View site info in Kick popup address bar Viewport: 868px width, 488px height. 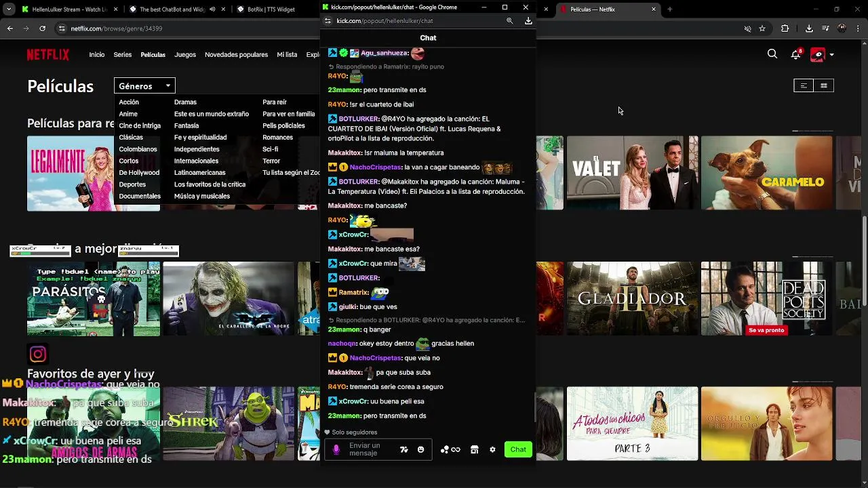coord(328,21)
